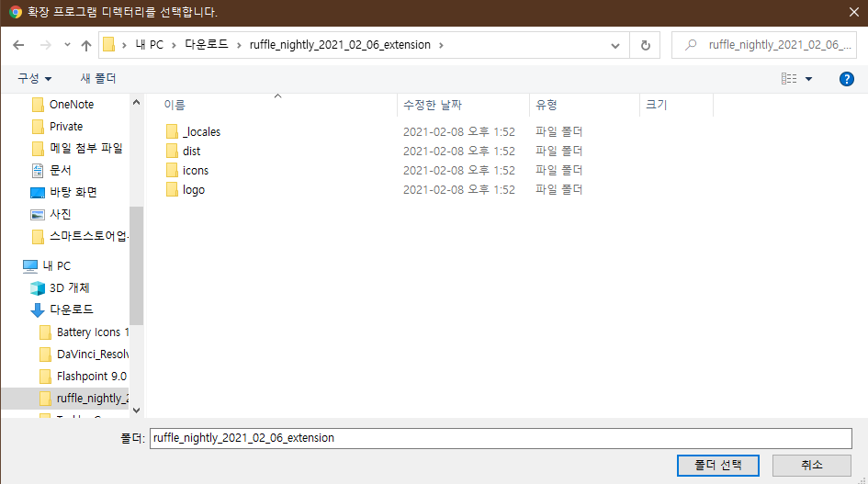The width and height of the screenshot is (868, 484).
Task: Sort by the 이름 column header
Action: tap(175, 105)
